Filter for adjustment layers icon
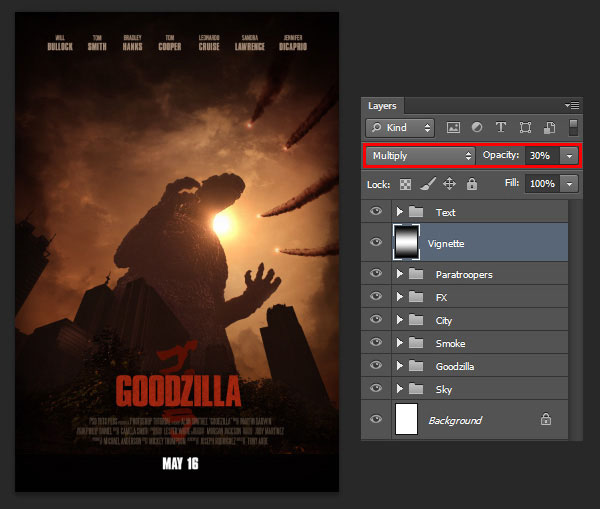This screenshot has height=509, width=600. click(477, 127)
